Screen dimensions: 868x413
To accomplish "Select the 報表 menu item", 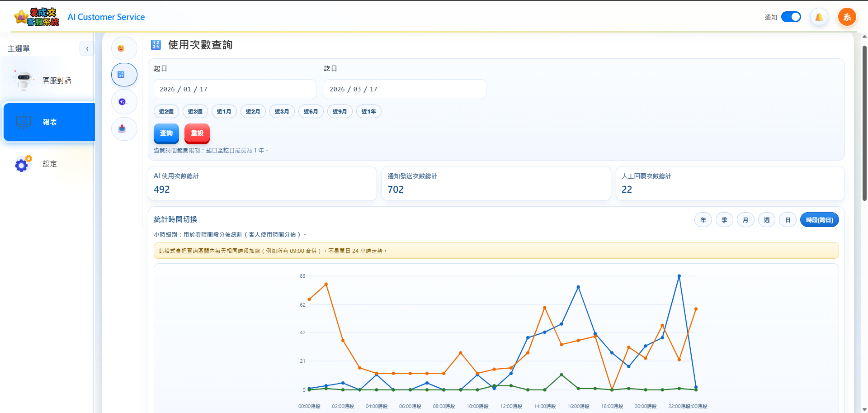I will pyautogui.click(x=49, y=122).
